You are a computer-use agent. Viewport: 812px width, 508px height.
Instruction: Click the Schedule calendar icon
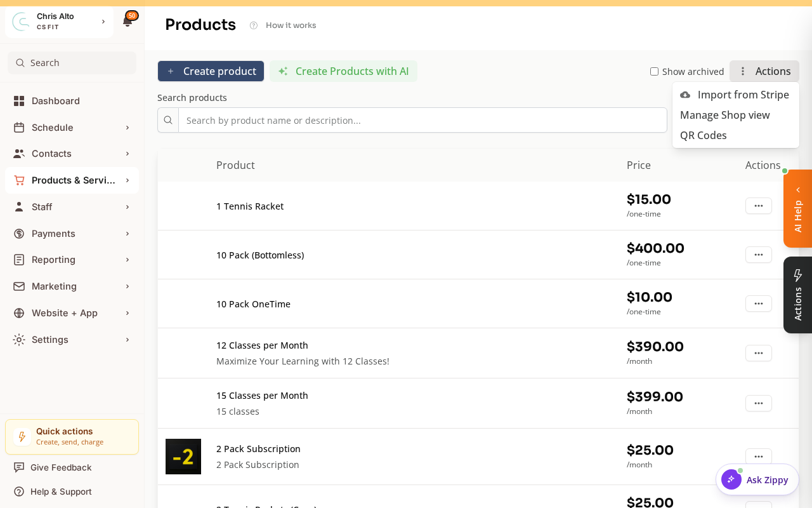click(19, 128)
